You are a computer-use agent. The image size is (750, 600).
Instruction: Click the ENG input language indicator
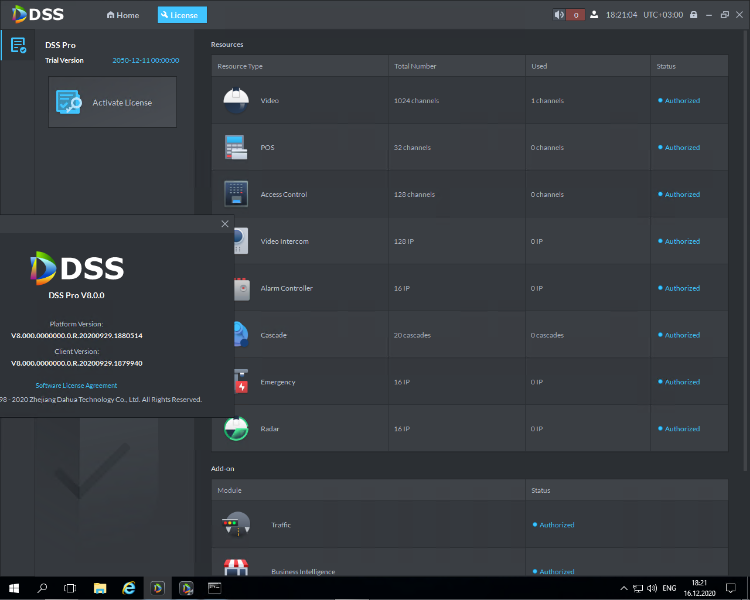pos(669,589)
